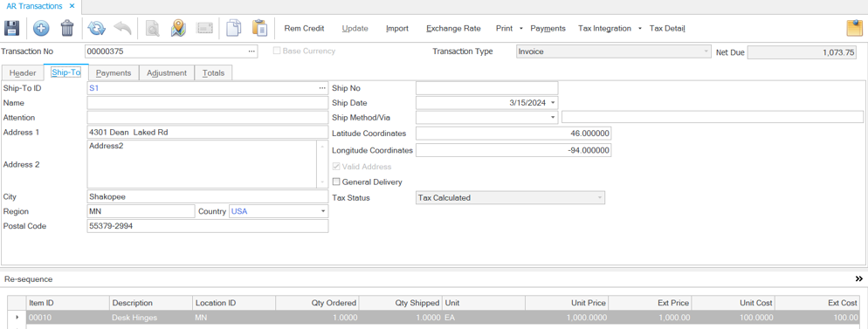Screen dimensions: 868x329
Task: Switch to the Header tab
Action: 23,73
